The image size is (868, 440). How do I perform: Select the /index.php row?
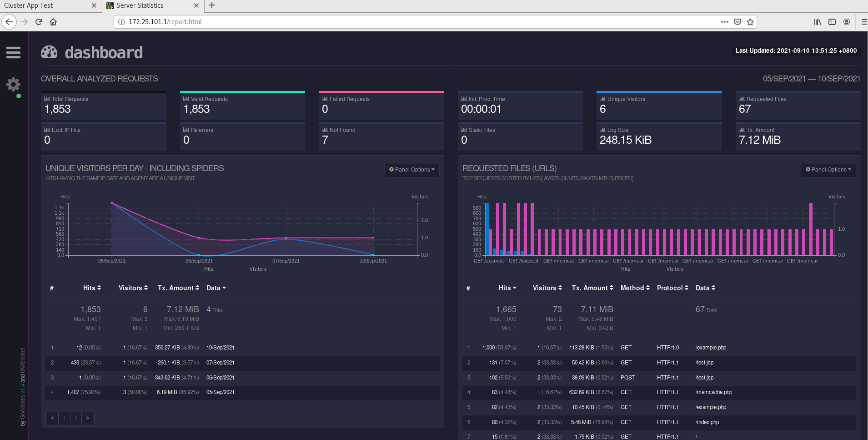pyautogui.click(x=659, y=422)
